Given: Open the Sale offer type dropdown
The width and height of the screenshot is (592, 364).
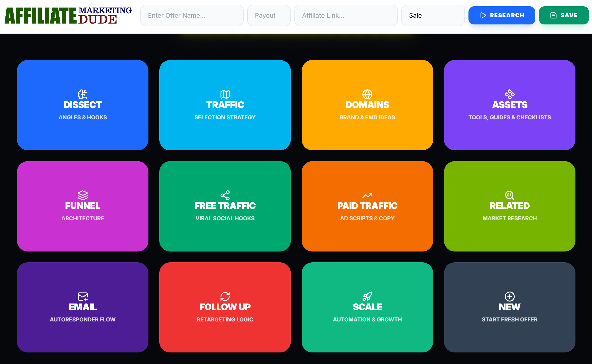Looking at the screenshot, I should 433,15.
